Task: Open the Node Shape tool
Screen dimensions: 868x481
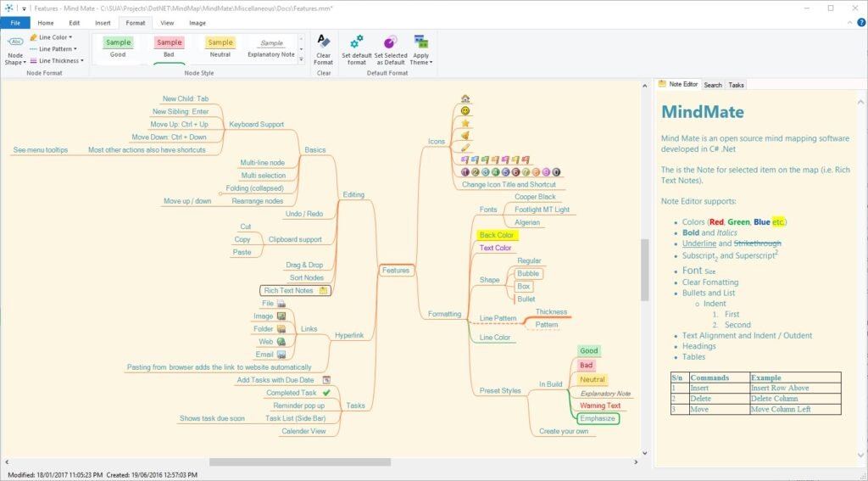Action: (x=15, y=51)
